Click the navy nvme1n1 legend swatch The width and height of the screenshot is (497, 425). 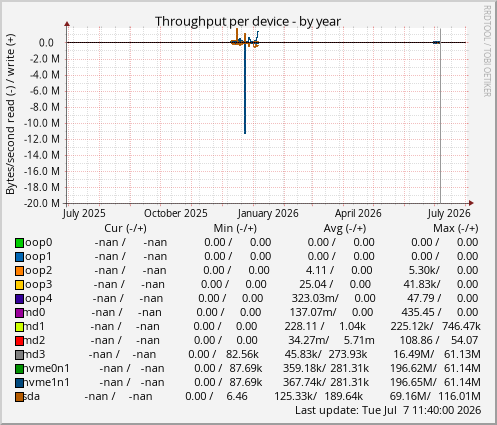click(19, 383)
